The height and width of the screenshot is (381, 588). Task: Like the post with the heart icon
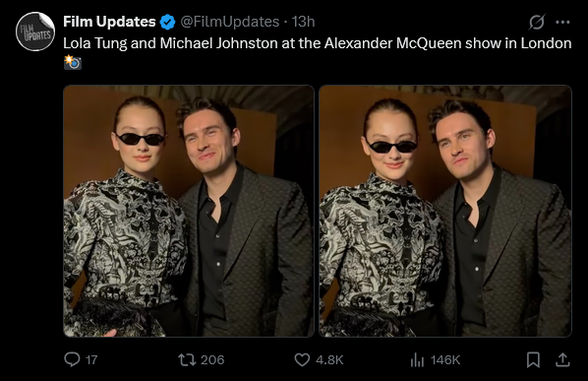(302, 359)
